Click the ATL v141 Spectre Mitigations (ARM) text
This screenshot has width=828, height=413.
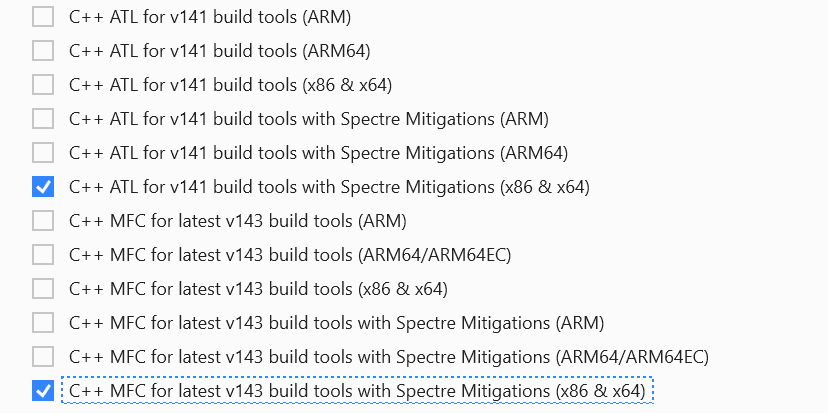click(x=309, y=119)
